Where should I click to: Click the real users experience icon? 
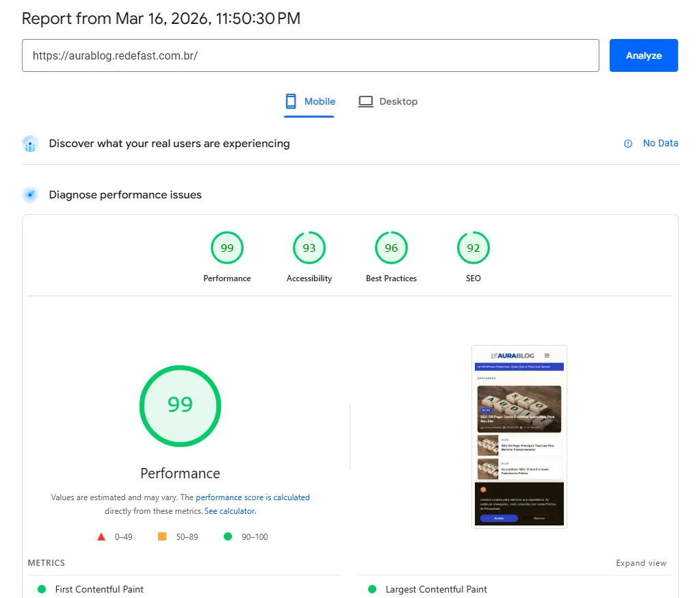(29, 144)
